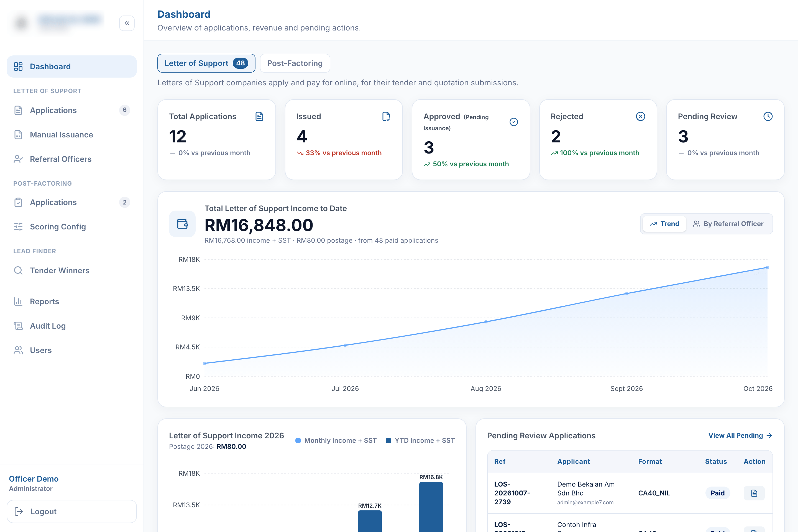
Task: Click the View All Pending link
Action: click(x=740, y=435)
